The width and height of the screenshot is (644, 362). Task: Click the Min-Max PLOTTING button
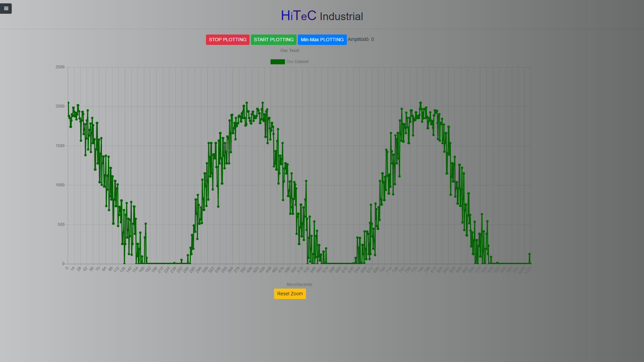(x=322, y=40)
